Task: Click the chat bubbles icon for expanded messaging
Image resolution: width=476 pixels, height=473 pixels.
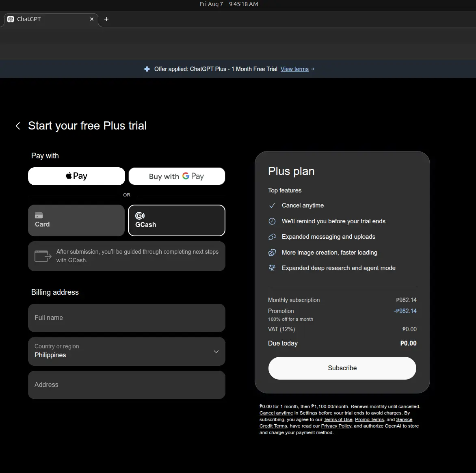Action: [272, 237]
